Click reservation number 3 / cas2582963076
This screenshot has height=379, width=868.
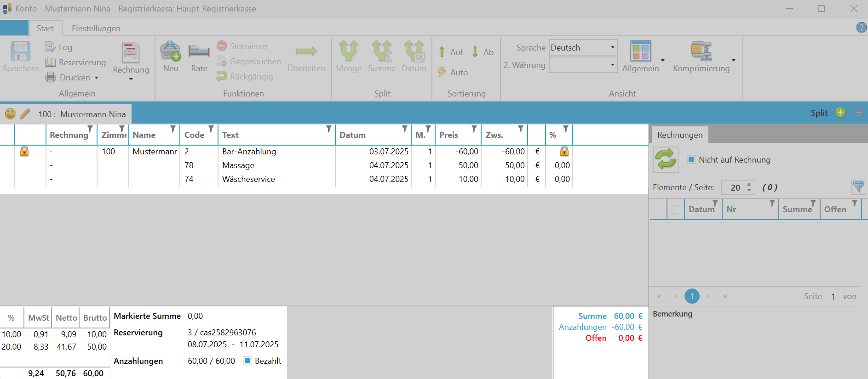click(x=222, y=332)
